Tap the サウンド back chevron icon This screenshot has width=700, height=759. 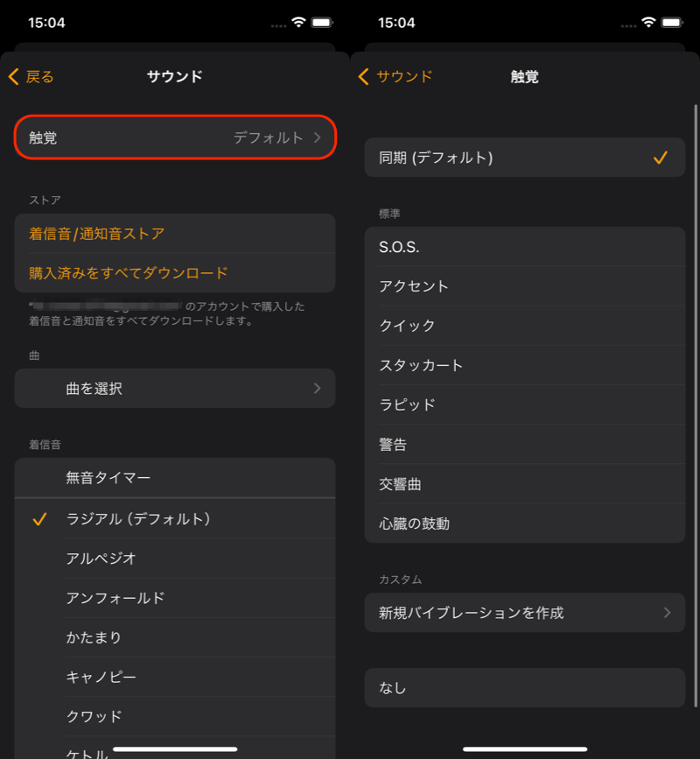click(364, 77)
